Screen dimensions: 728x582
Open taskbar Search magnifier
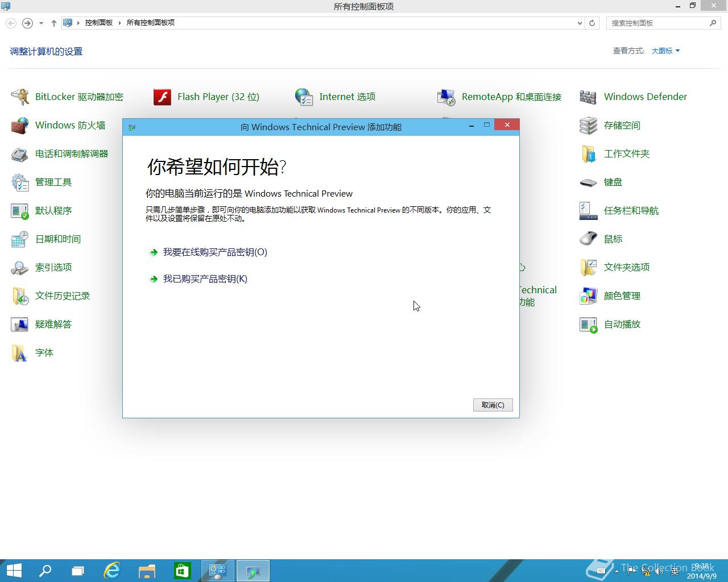[x=44, y=571]
